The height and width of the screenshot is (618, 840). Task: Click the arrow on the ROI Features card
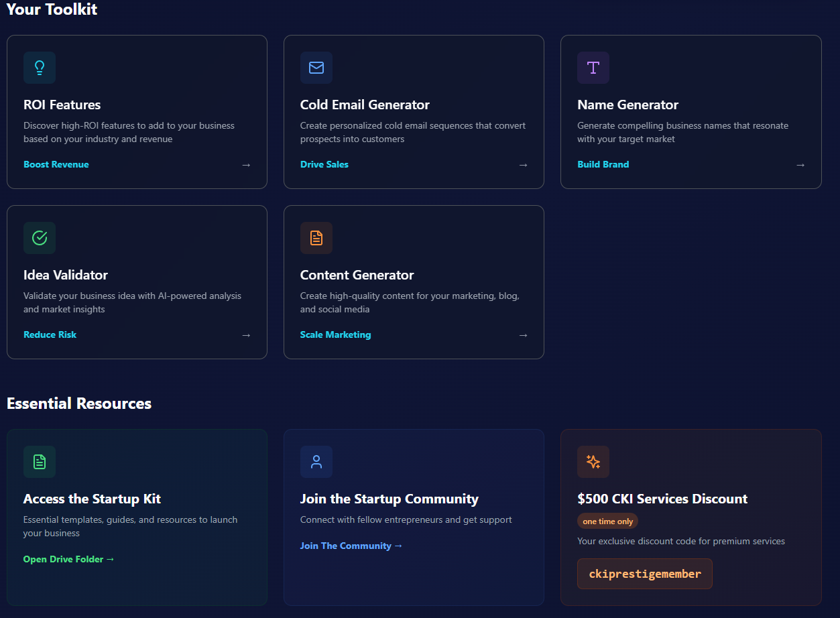pyautogui.click(x=246, y=164)
